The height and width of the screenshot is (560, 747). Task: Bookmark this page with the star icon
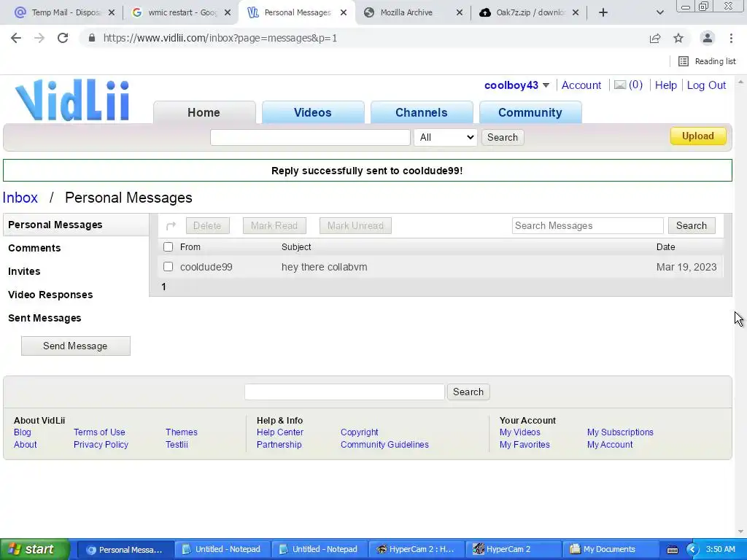(x=678, y=38)
